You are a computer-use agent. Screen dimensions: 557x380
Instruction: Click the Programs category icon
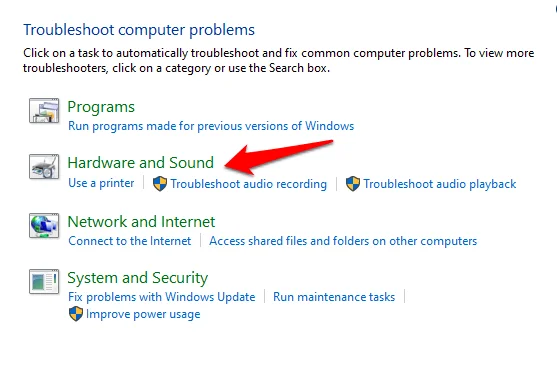(44, 111)
